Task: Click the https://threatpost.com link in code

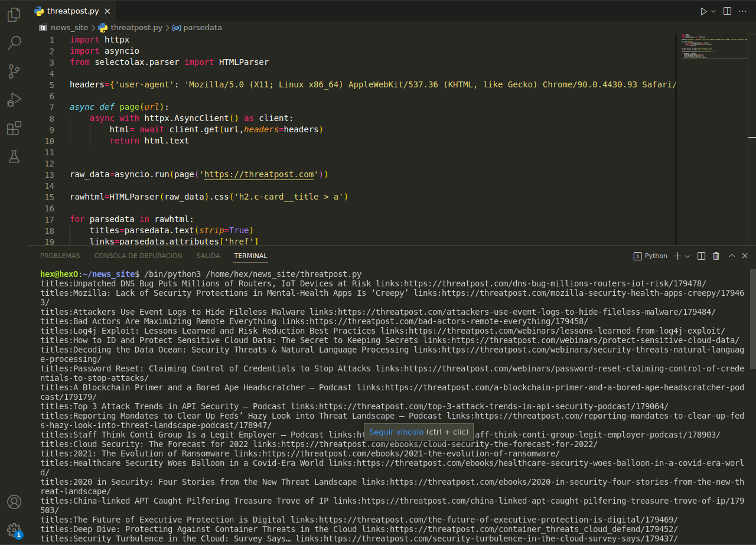Action: coord(259,175)
